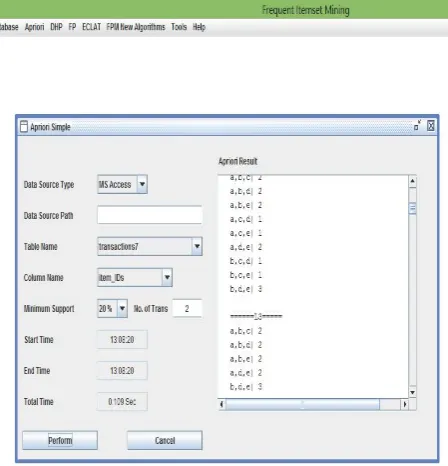Click result row 'b,c,e| 1'
Image resolution: width=448 pixels, height=466 pixels.
click(x=246, y=275)
